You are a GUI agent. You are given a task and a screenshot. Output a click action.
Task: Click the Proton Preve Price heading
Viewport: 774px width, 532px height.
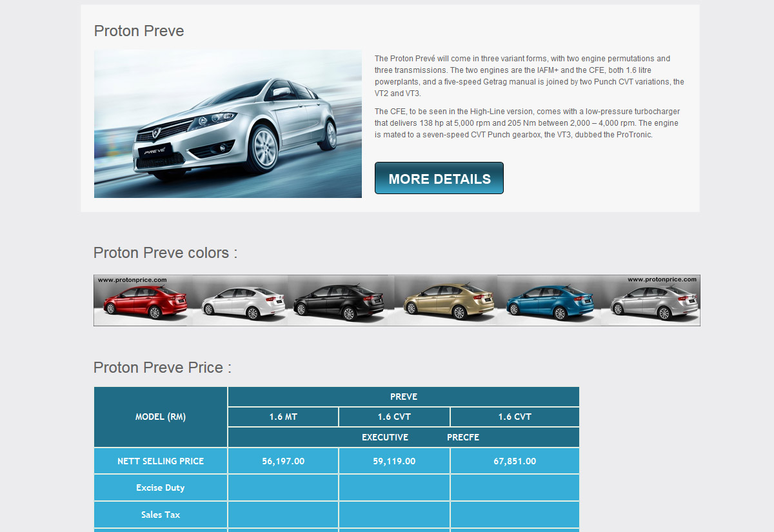tap(162, 368)
